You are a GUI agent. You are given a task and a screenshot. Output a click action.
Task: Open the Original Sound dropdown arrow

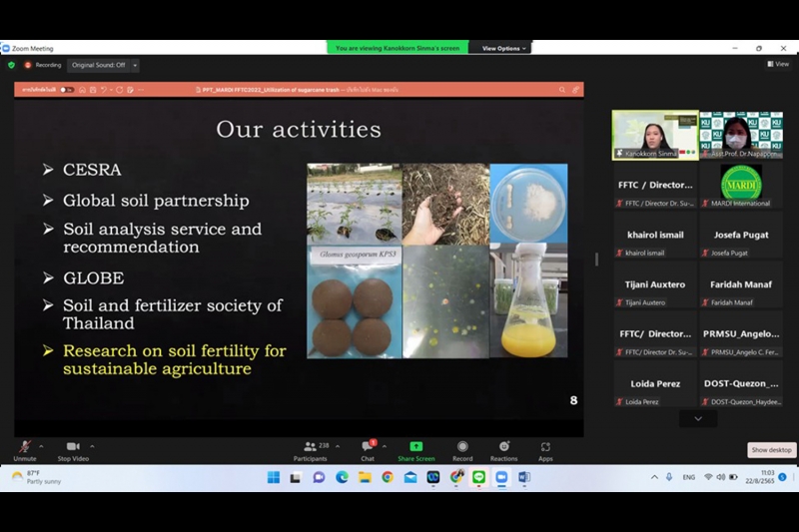click(135, 65)
